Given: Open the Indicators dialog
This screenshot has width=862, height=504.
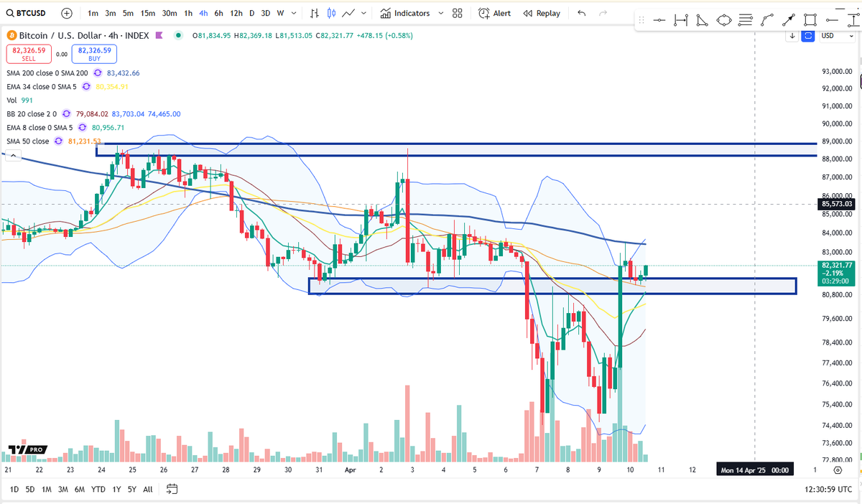Looking at the screenshot, I should [x=404, y=13].
